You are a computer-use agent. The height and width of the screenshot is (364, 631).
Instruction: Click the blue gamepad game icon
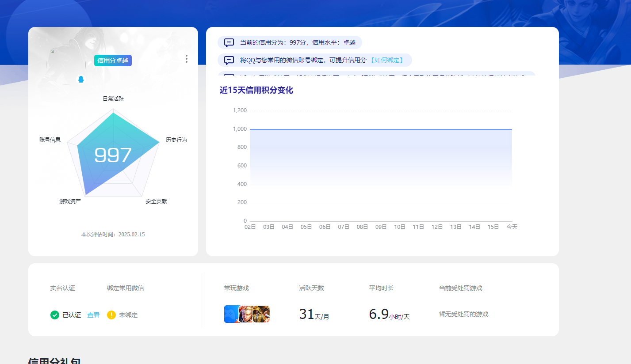pyautogui.click(x=231, y=314)
